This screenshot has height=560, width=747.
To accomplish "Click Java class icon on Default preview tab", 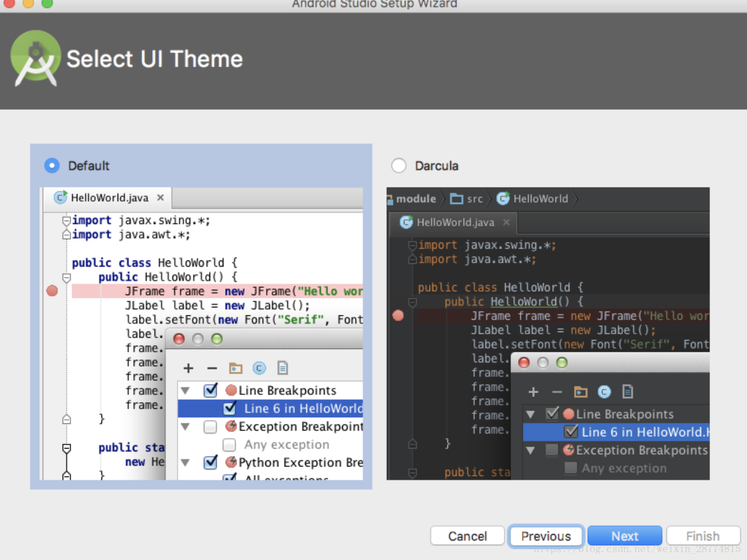I will click(x=60, y=198).
